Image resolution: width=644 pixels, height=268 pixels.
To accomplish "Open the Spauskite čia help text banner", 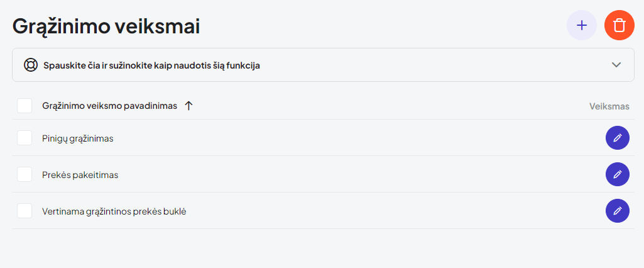I will pos(151,65).
